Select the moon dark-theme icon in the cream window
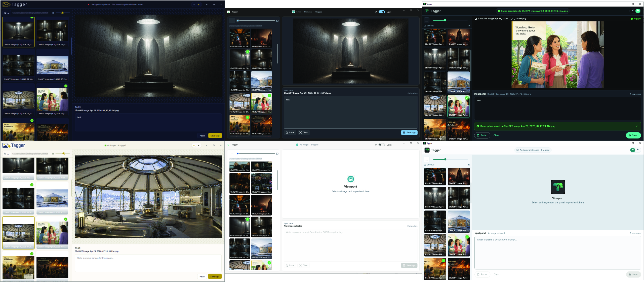 point(199,145)
